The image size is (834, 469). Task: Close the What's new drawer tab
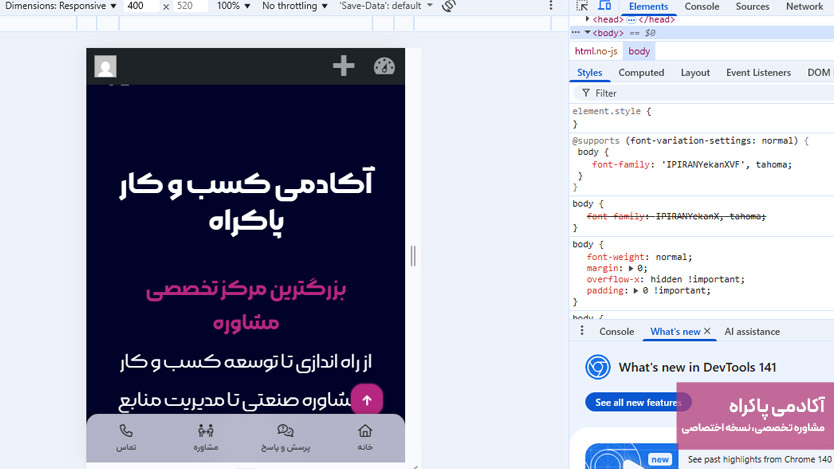pos(707,331)
